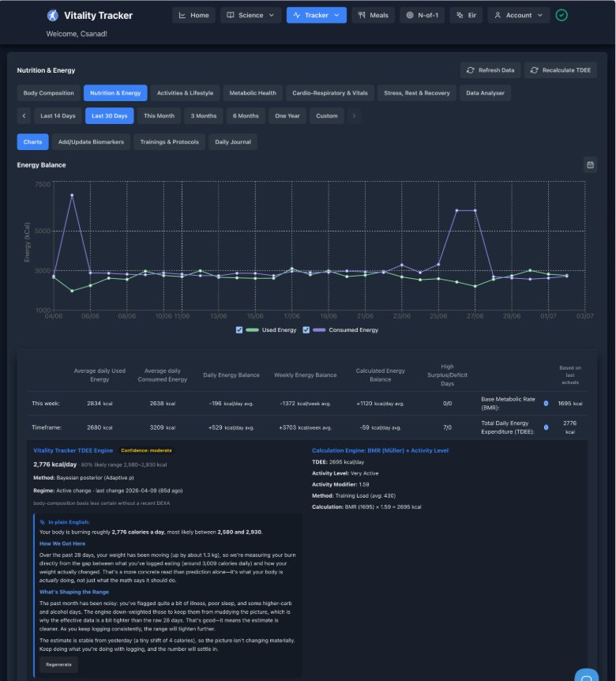Click the Refresh Data button
616x681 pixels.
490,70
